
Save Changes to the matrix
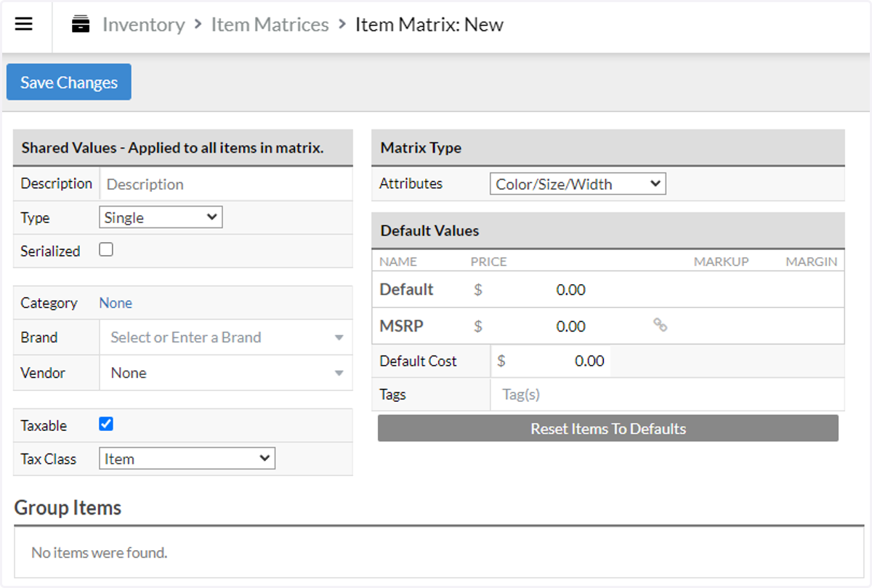pos(69,82)
